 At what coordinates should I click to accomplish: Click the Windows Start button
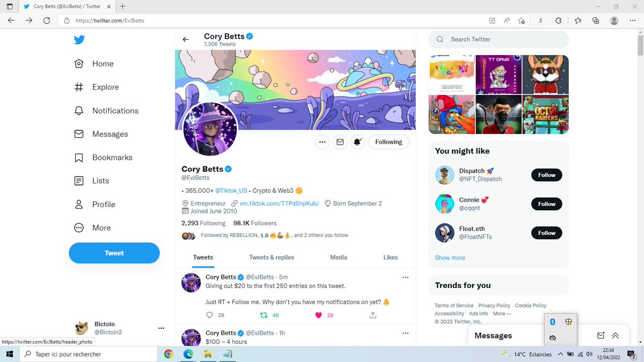(9, 354)
